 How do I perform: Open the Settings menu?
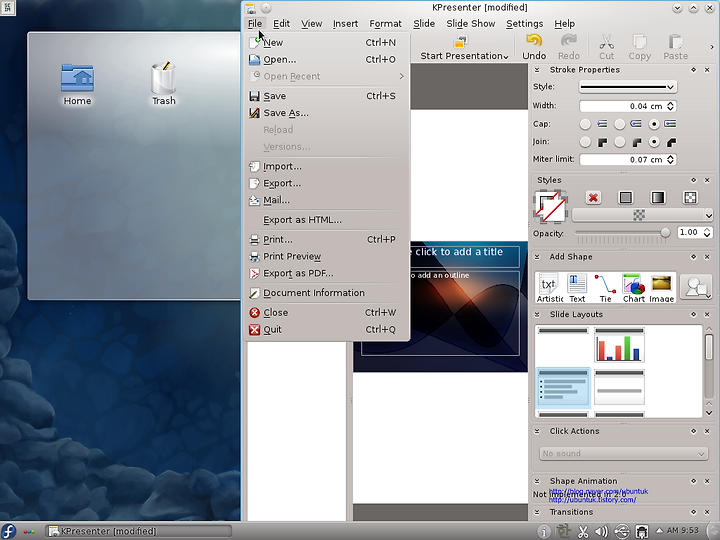point(524,23)
